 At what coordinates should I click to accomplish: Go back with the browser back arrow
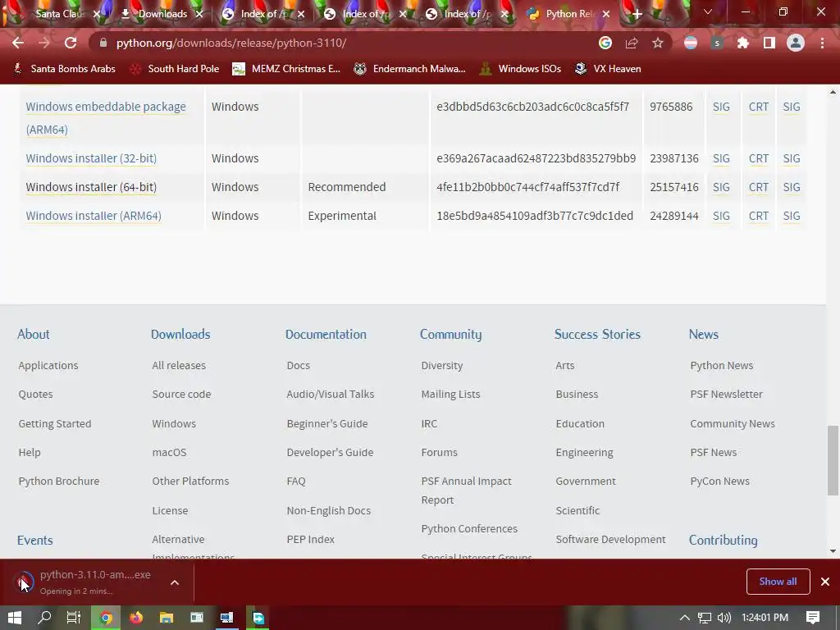click(18, 43)
